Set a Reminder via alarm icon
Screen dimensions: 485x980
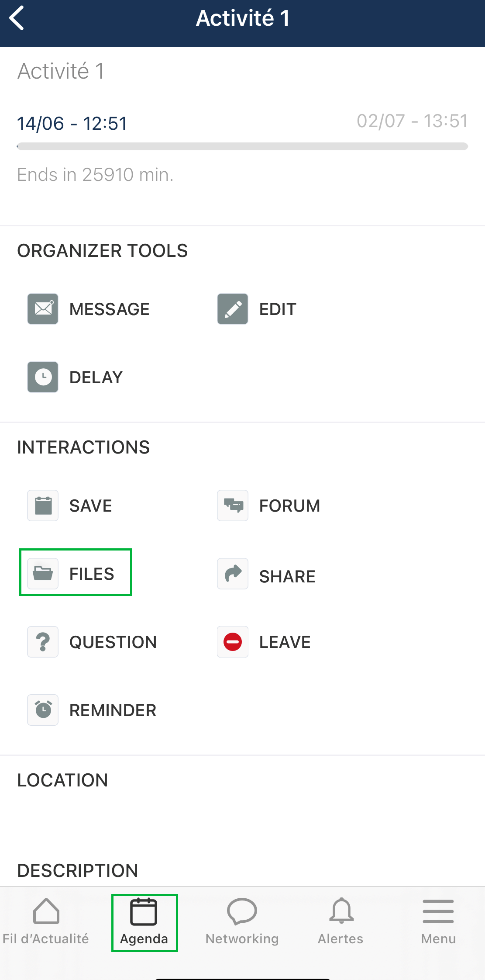pyautogui.click(x=43, y=710)
